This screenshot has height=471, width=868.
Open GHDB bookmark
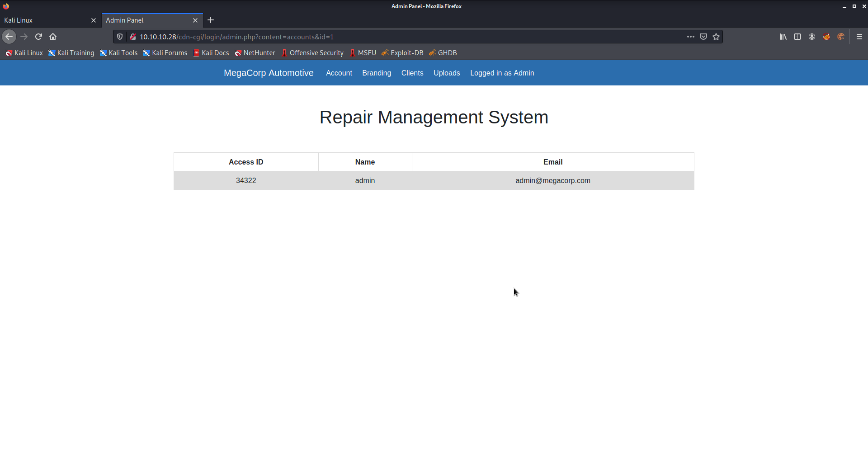[443, 53]
